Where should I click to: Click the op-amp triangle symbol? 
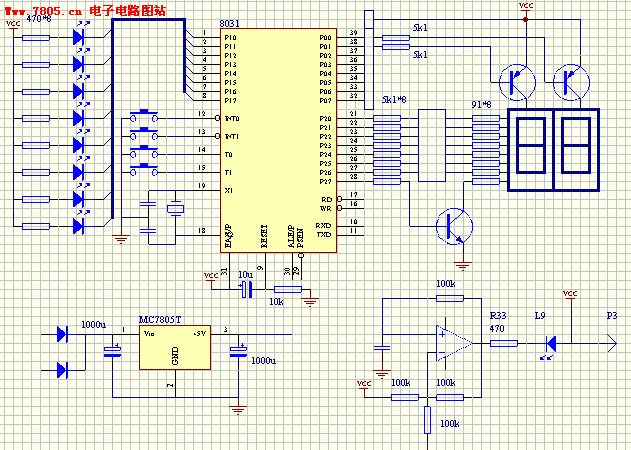point(453,343)
